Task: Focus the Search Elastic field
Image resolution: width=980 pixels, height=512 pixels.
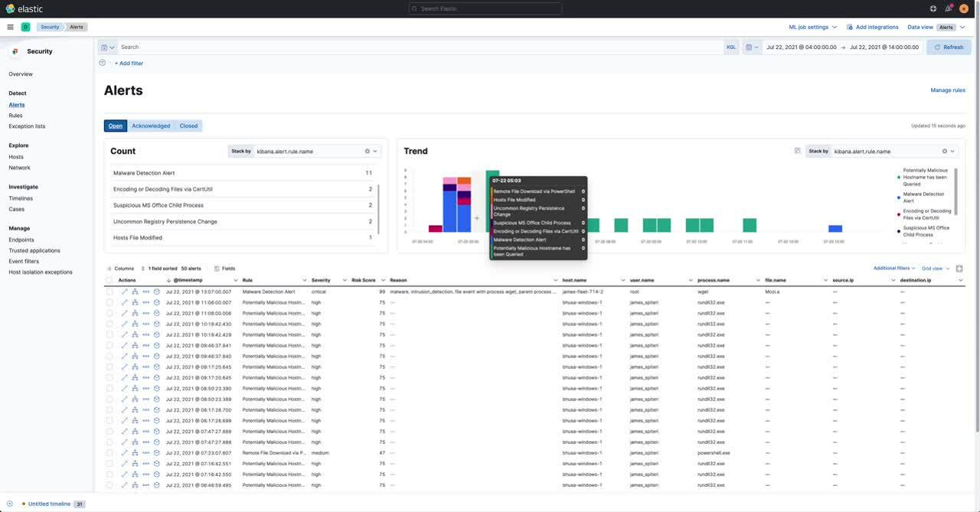Action: [x=485, y=8]
